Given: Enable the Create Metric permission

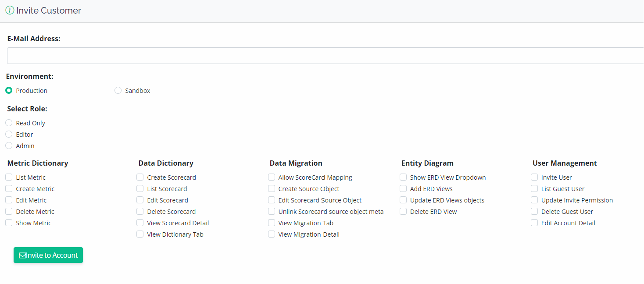Looking at the screenshot, I should (x=8, y=188).
